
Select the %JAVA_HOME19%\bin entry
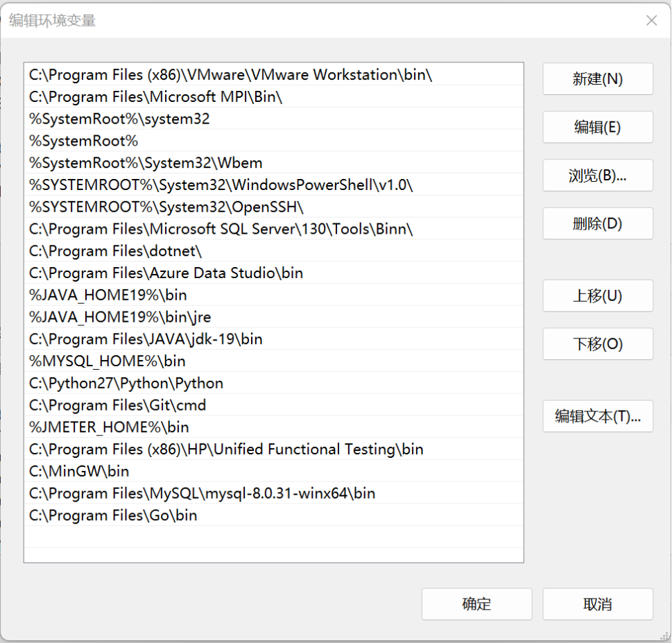pos(274,295)
